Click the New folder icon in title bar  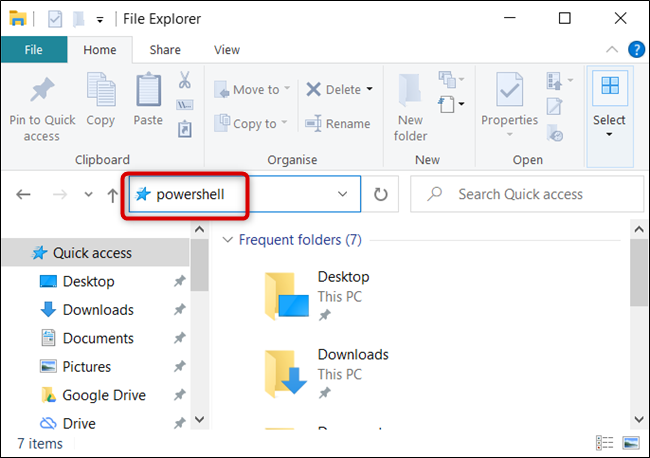tap(78, 19)
